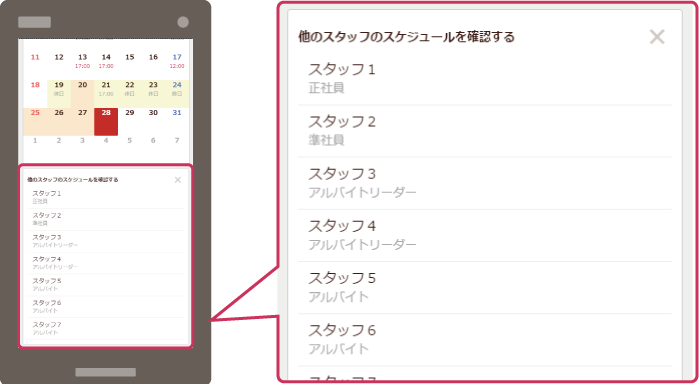The image size is (700, 384).
Task: Select スタッフ2 準社員 in the enlarged list
Action: click(485, 131)
